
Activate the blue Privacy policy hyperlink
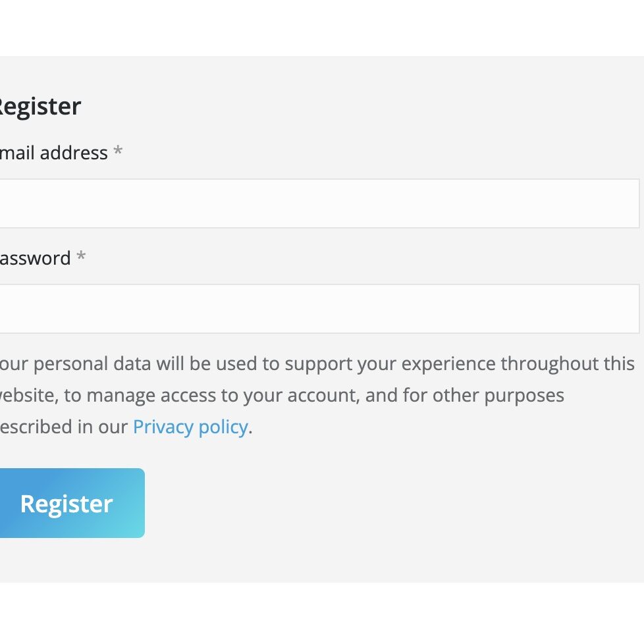click(x=190, y=427)
